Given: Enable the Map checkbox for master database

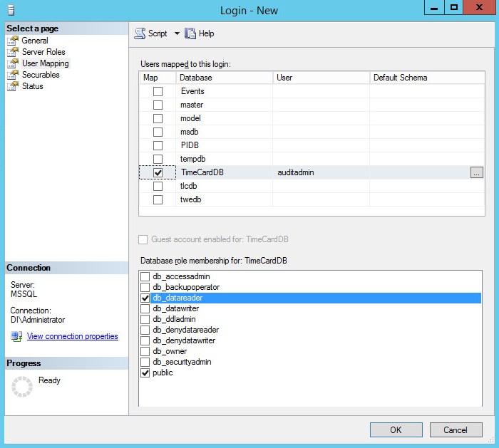Looking at the screenshot, I should point(158,105).
